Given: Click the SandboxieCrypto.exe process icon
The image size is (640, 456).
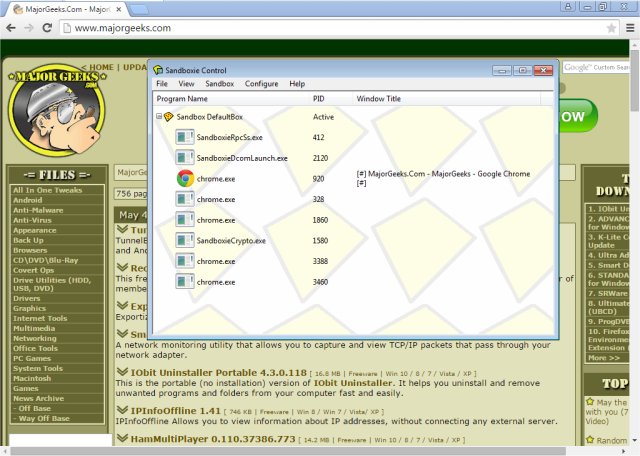Looking at the screenshot, I should click(185, 241).
